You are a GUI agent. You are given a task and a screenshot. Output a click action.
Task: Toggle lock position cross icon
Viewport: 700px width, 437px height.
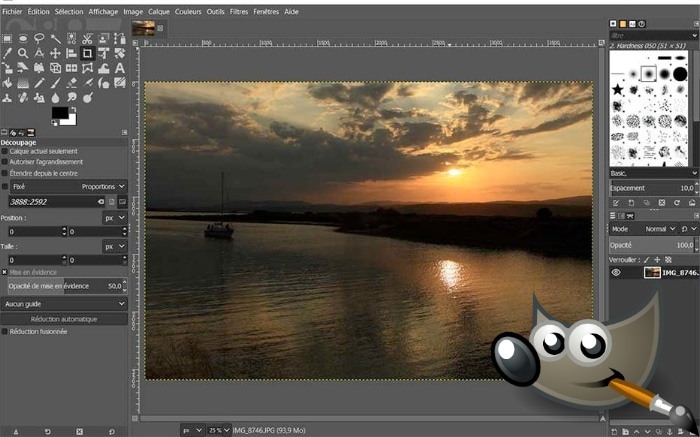coord(657,259)
